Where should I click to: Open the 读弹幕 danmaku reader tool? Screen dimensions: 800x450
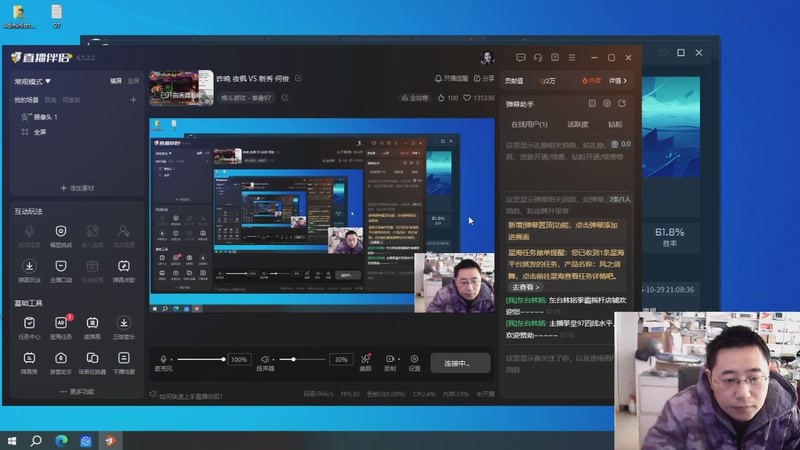(92, 327)
